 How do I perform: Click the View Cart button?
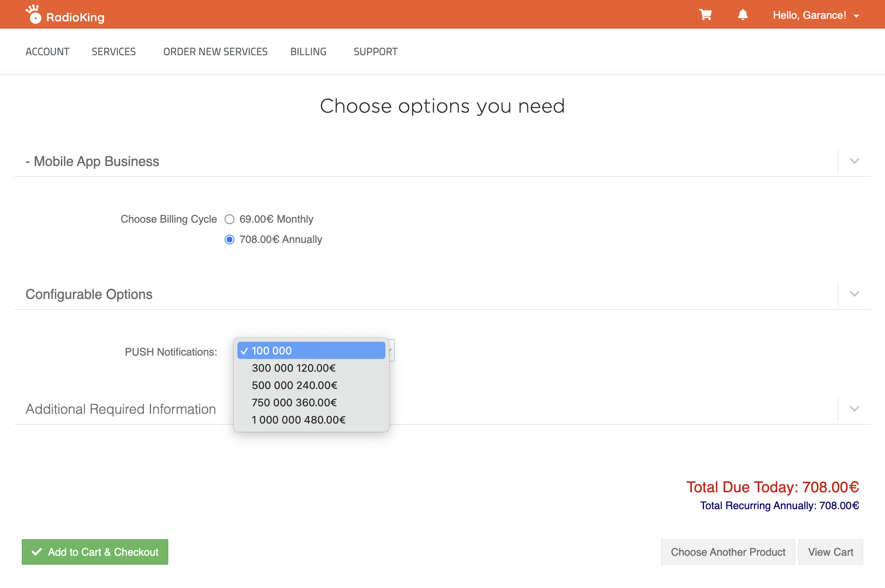tap(830, 552)
